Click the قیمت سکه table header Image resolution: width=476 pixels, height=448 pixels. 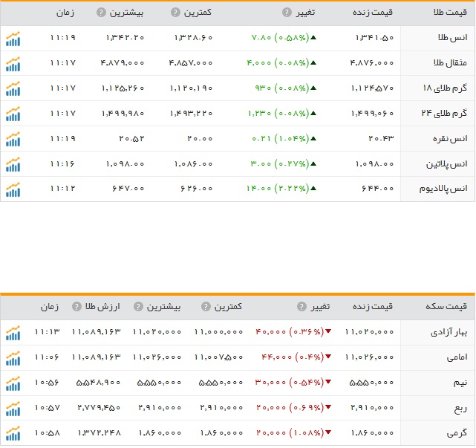pos(446,306)
